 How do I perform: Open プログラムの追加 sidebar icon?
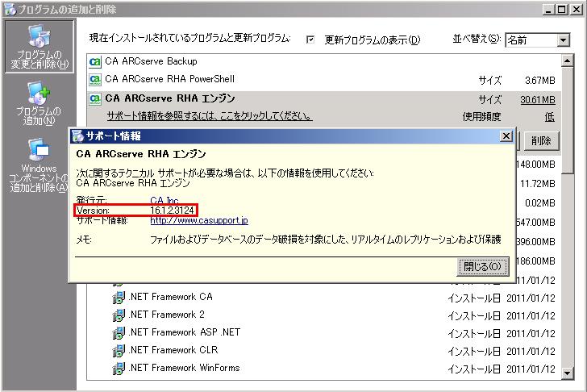(x=39, y=103)
